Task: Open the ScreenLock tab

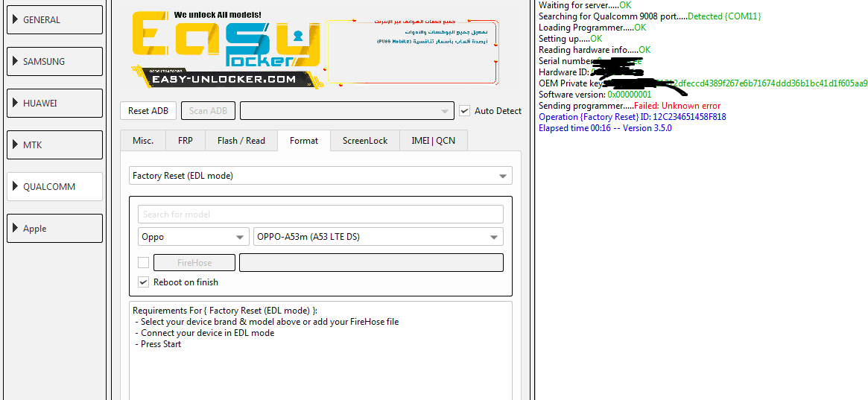Action: [x=365, y=141]
